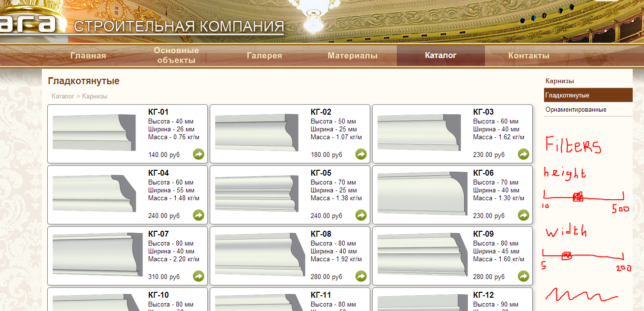Click the 140.00 руб price
This screenshot has width=644, height=311.
164,155
